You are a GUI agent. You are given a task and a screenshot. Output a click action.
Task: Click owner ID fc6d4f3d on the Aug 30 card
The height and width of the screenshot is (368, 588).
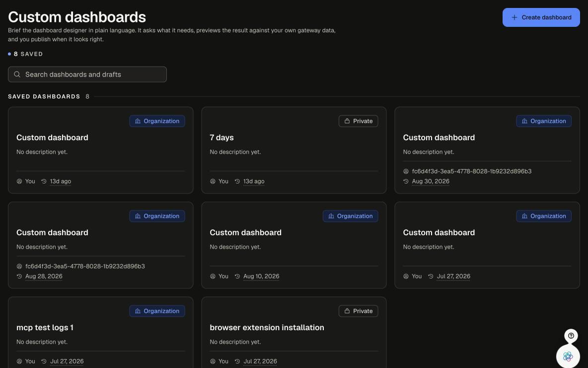coord(472,171)
